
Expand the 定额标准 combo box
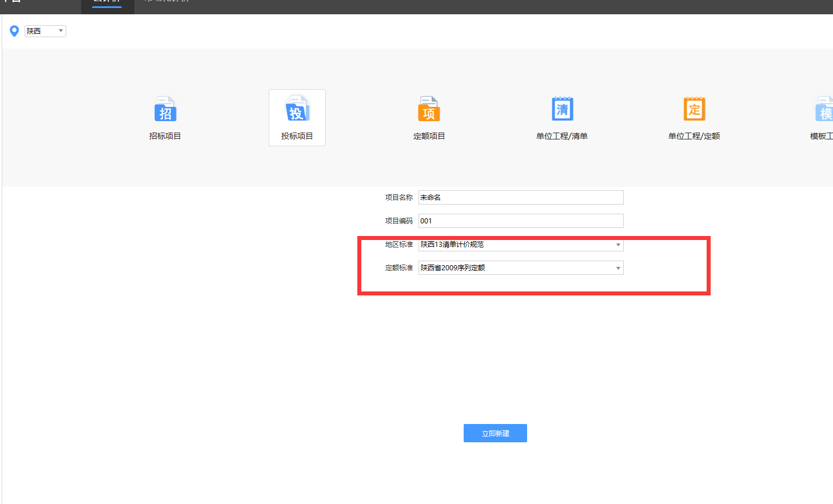pyautogui.click(x=521, y=268)
